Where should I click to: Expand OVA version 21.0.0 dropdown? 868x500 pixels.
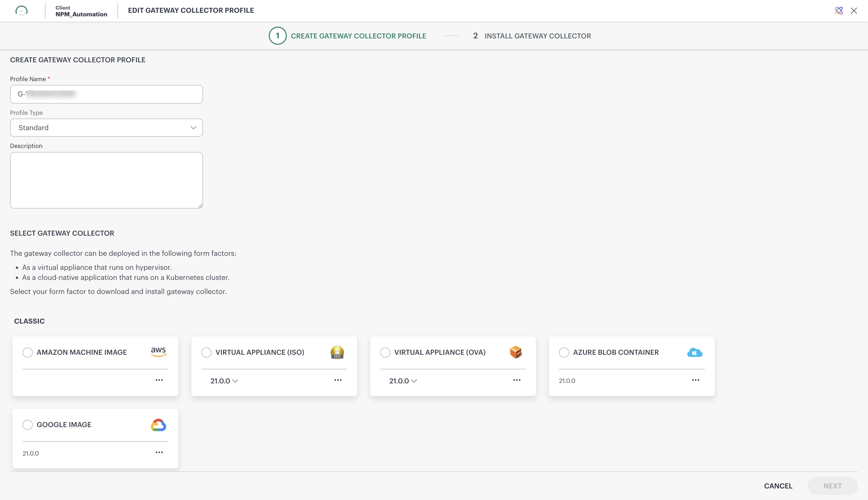click(x=403, y=381)
